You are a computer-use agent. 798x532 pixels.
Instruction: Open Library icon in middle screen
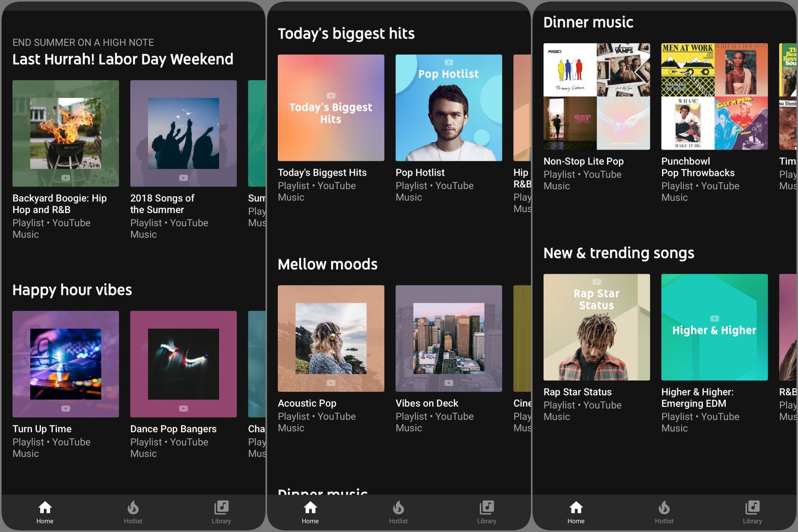point(487,507)
